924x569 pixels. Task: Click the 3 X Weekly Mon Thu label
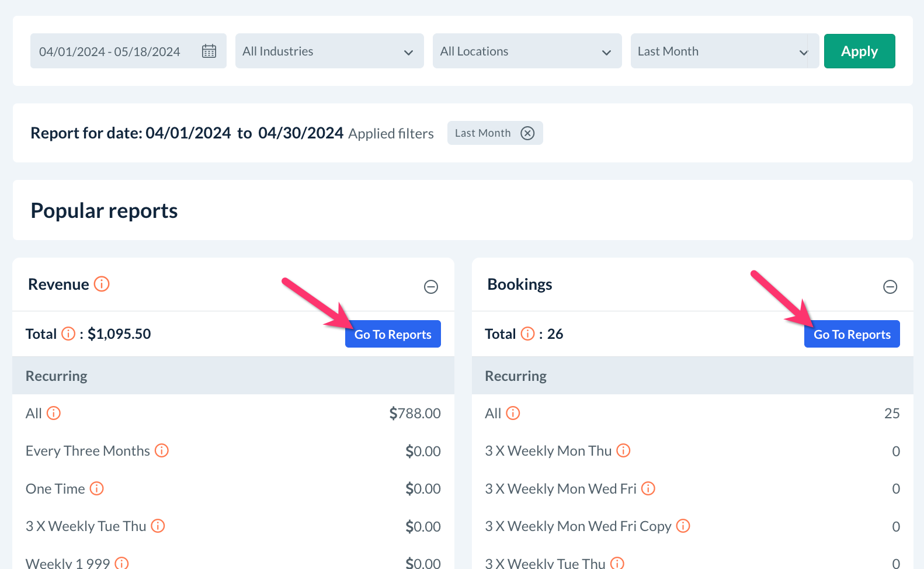[548, 451]
